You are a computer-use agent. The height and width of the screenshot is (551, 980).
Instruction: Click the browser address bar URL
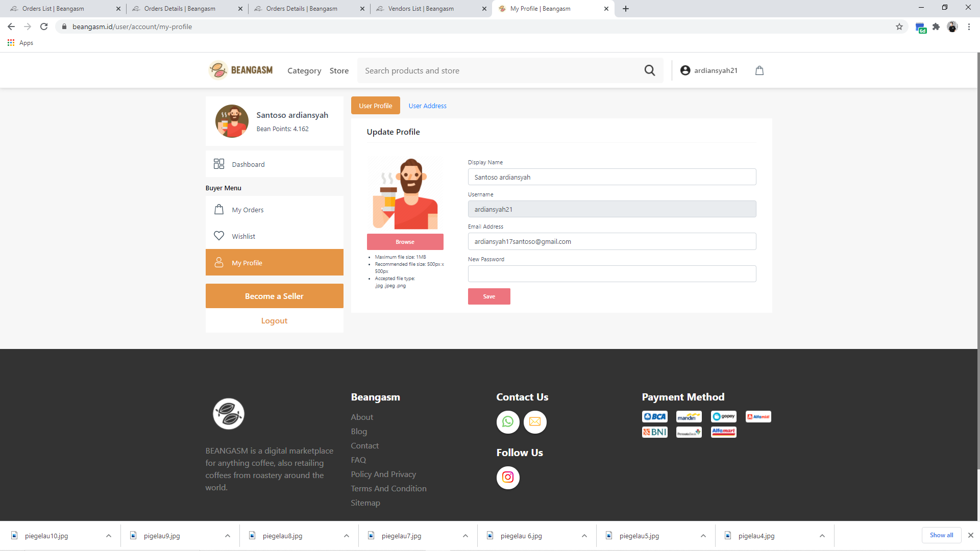click(132, 27)
